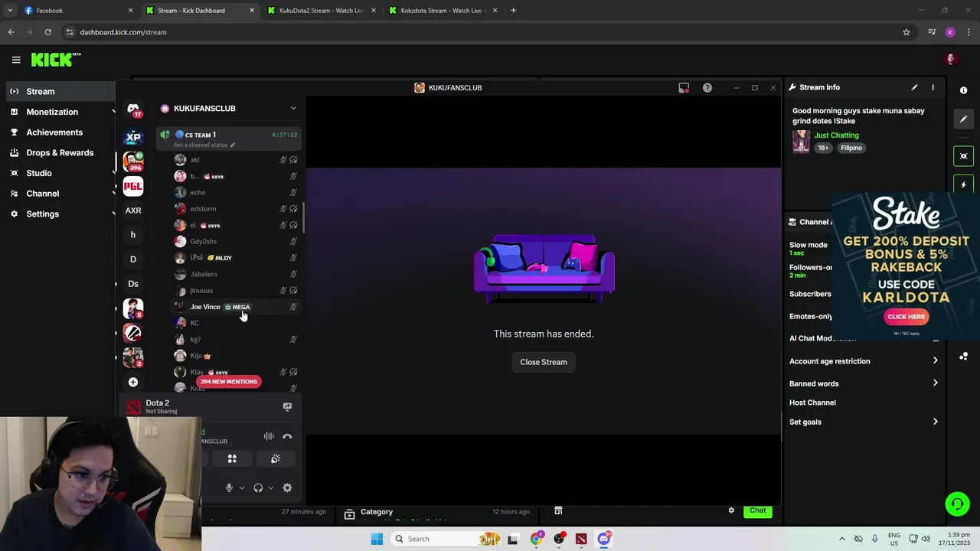The image size is (980, 551).
Task: Edit stream info with pencil icon
Action: (x=914, y=87)
